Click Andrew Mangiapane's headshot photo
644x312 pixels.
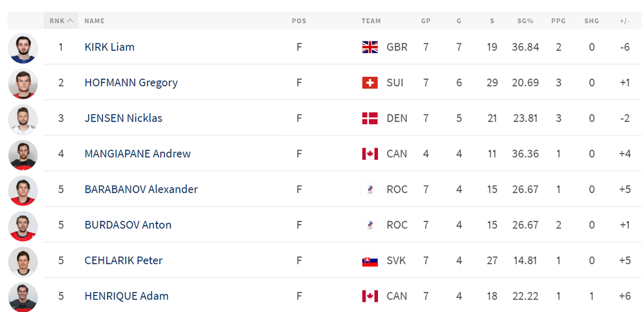click(x=24, y=154)
